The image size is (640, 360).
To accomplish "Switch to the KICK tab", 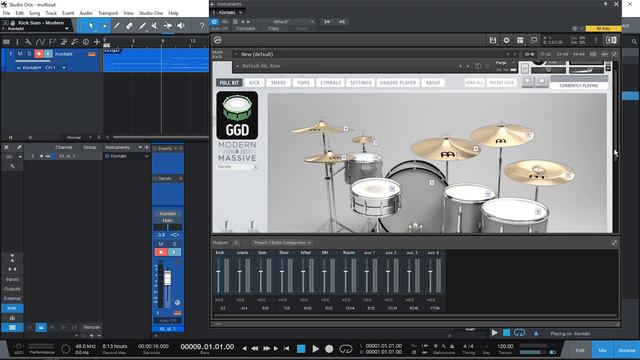I will 254,83.
